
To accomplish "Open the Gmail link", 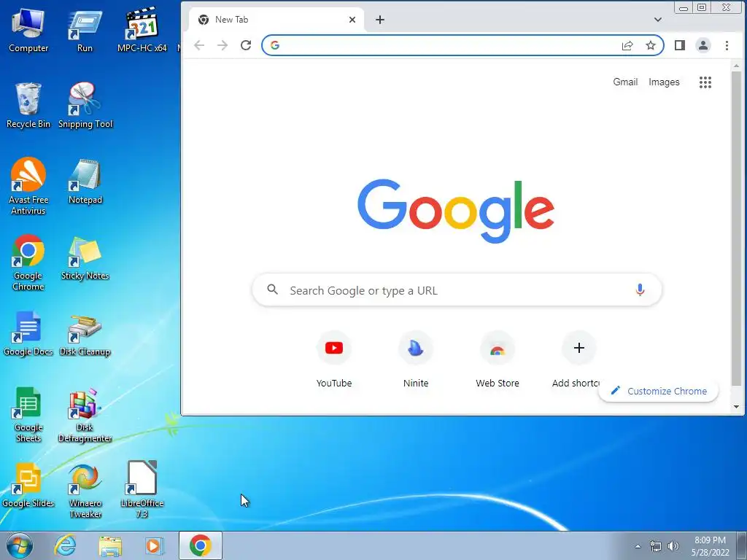I will pyautogui.click(x=625, y=82).
